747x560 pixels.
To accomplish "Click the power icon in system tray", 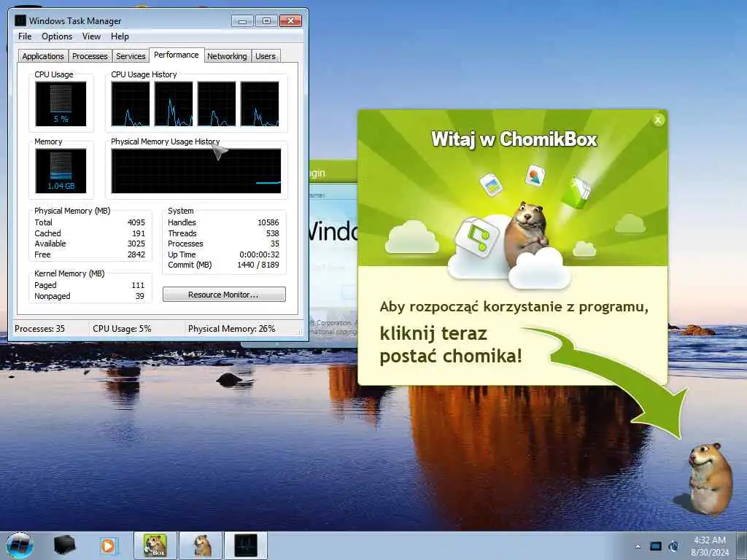I will (x=673, y=546).
